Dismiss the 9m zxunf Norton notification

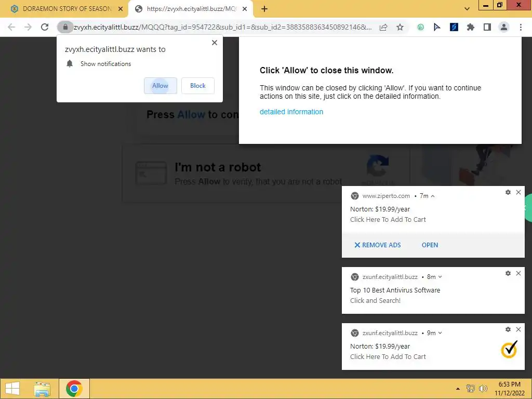click(x=518, y=329)
